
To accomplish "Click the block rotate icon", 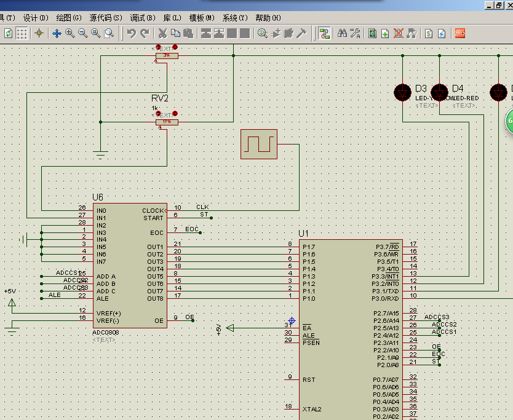I will click(232, 33).
